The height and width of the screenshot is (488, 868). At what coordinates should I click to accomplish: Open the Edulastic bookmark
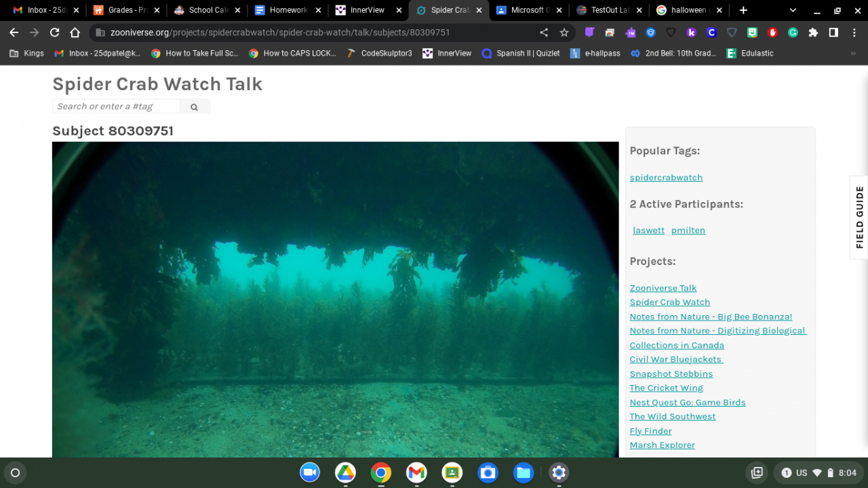click(x=750, y=53)
